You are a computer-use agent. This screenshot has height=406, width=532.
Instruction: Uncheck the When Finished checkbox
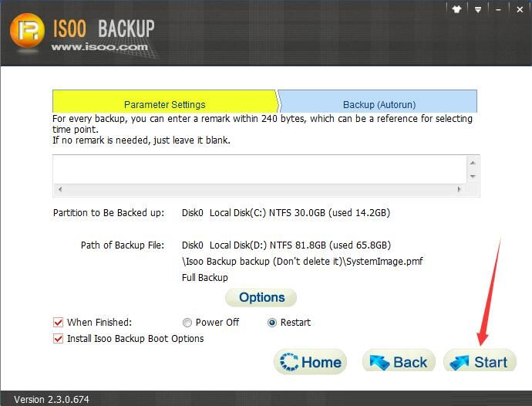coord(58,322)
